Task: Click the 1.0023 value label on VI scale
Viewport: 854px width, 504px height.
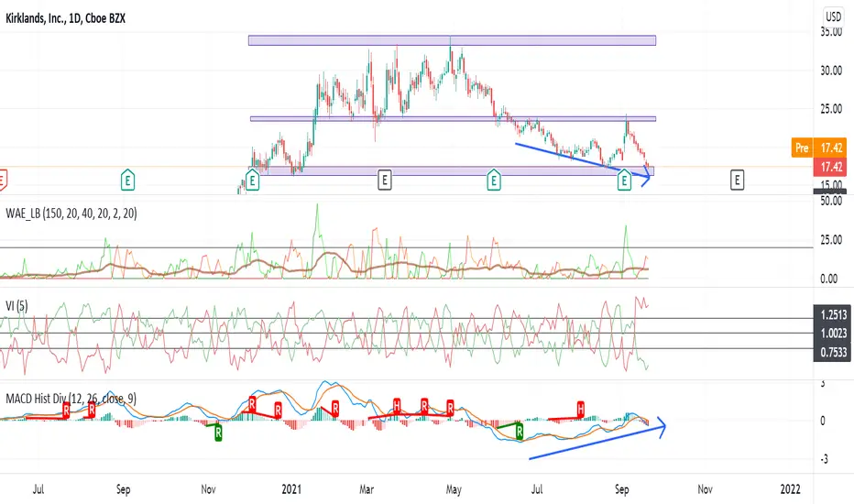Action: pyautogui.click(x=833, y=334)
